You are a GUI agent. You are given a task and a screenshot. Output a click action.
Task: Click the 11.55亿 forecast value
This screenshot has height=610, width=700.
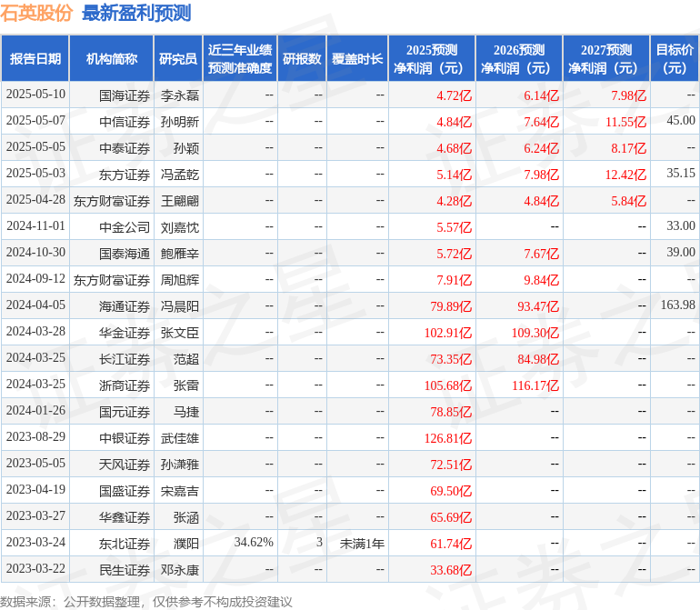coord(625,122)
